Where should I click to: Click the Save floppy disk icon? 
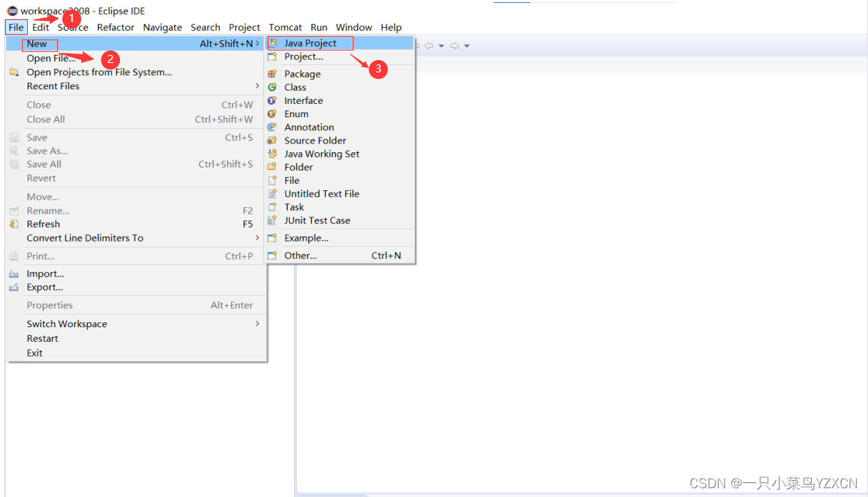[x=15, y=138]
